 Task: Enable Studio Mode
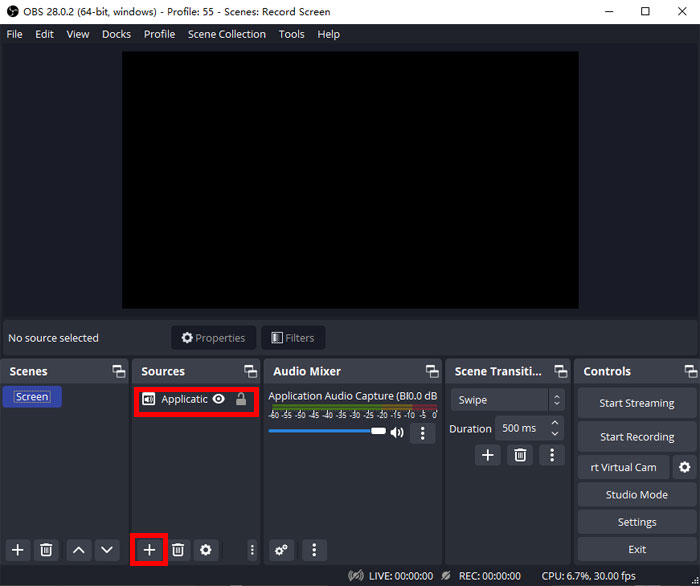click(x=637, y=495)
